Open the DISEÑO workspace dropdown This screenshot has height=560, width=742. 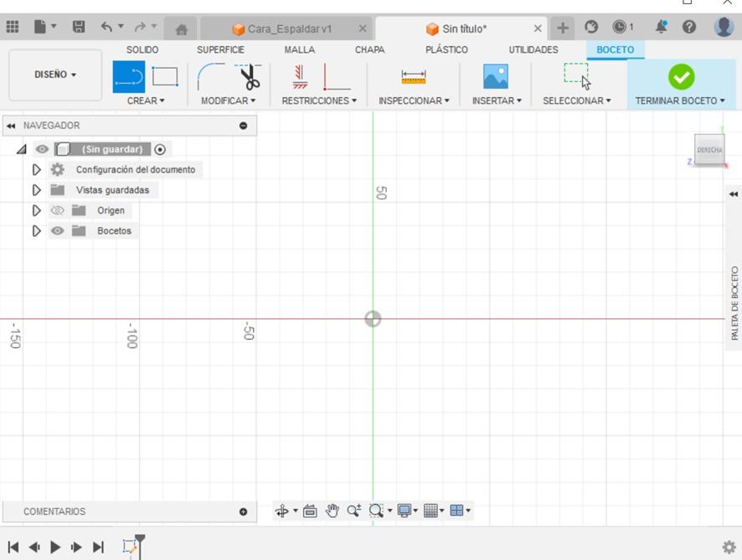pos(55,74)
